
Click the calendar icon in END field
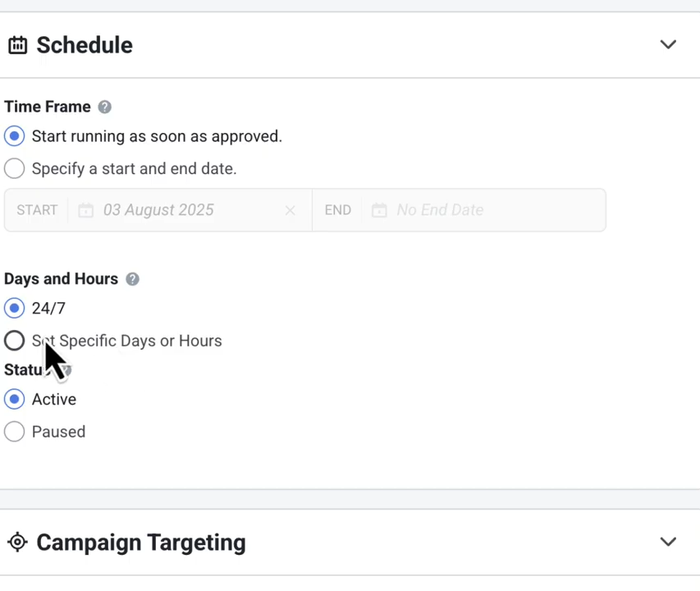[x=379, y=210]
